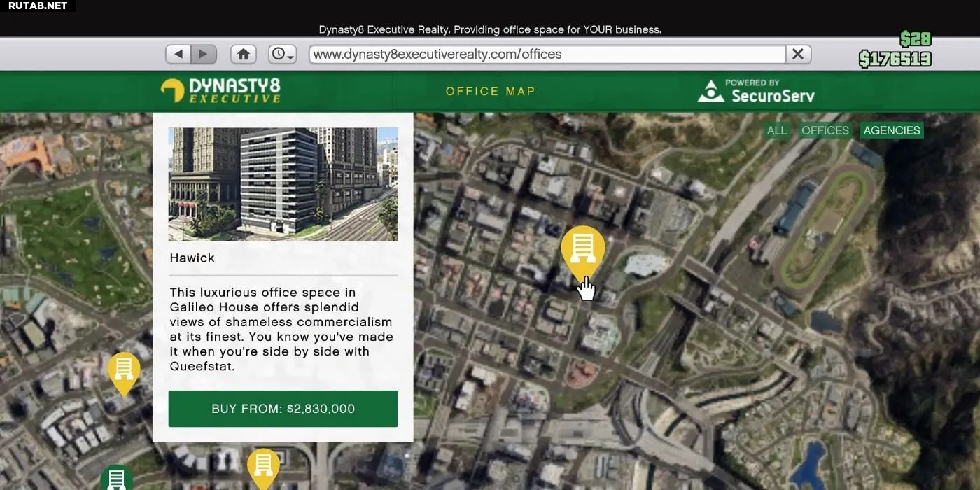Click the dynasty8executiverealty.com address bar

[x=547, y=54]
